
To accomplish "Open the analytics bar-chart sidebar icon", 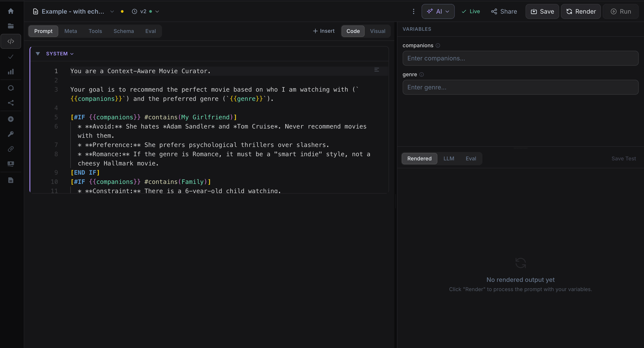I will click(x=11, y=72).
